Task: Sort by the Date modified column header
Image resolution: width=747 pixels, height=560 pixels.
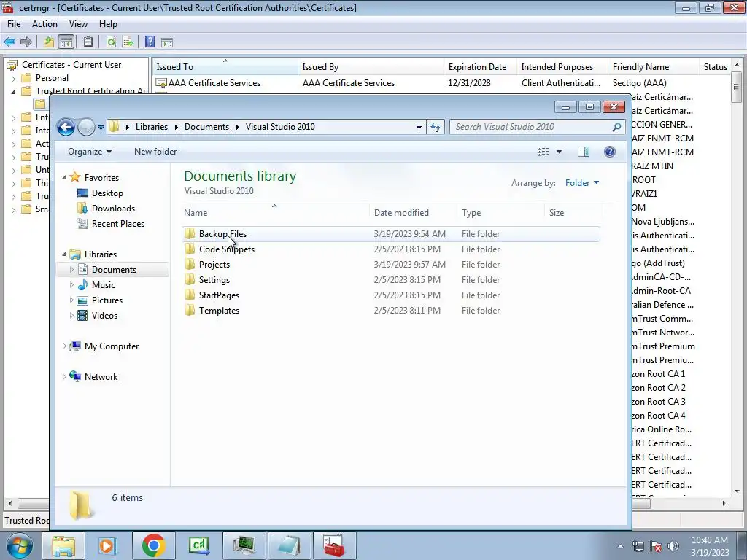Action: pyautogui.click(x=413, y=213)
